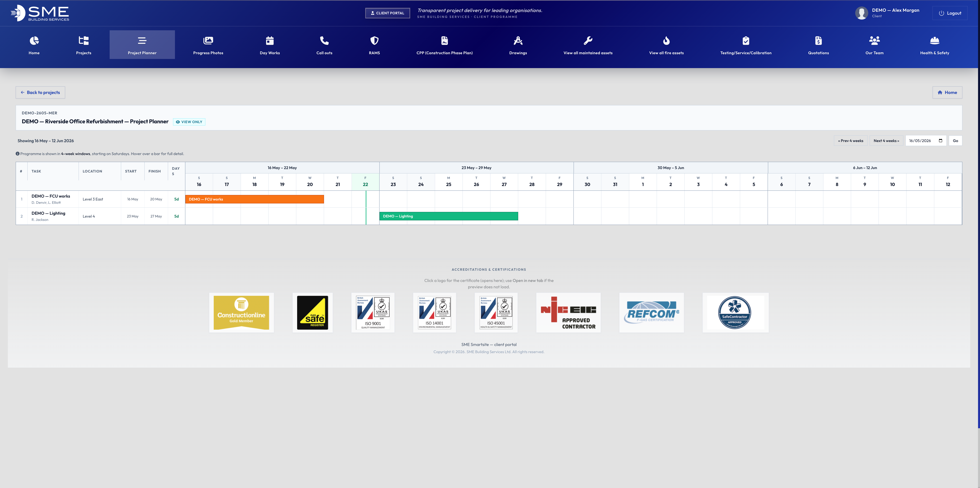Click the 30 May – 5 Jun week header
This screenshot has width=980, height=488.
(671, 168)
